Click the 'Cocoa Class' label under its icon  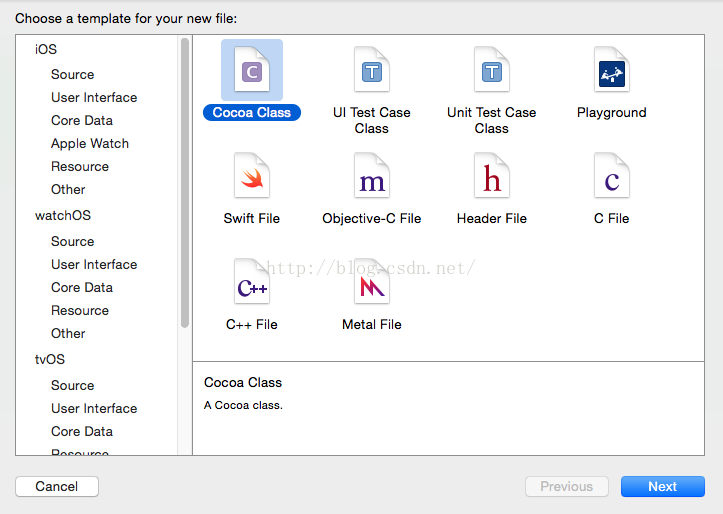[x=252, y=112]
